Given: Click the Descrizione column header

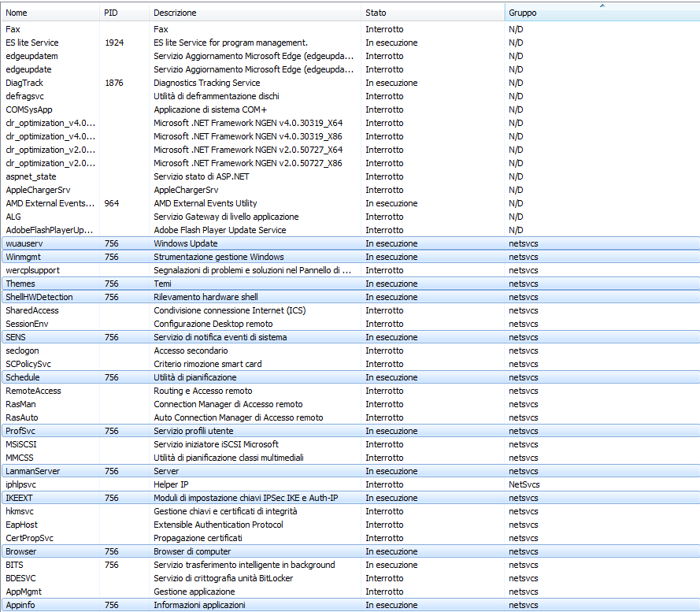Looking at the screenshot, I should click(255, 13).
